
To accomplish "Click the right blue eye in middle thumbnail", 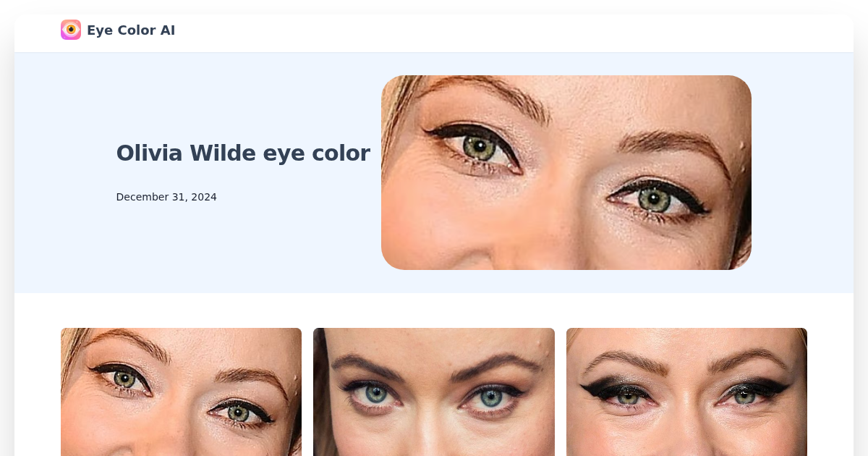I will click(x=491, y=397).
